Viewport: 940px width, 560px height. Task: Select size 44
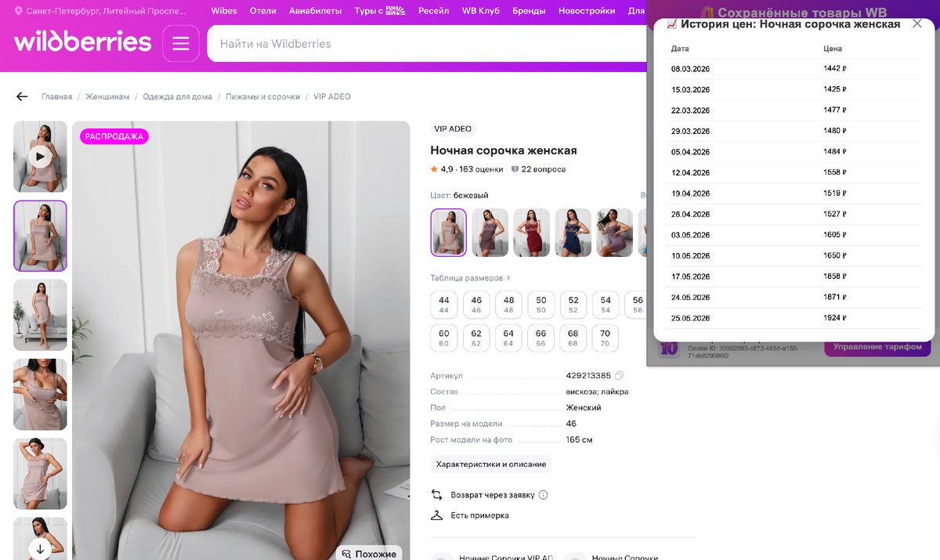tap(444, 305)
